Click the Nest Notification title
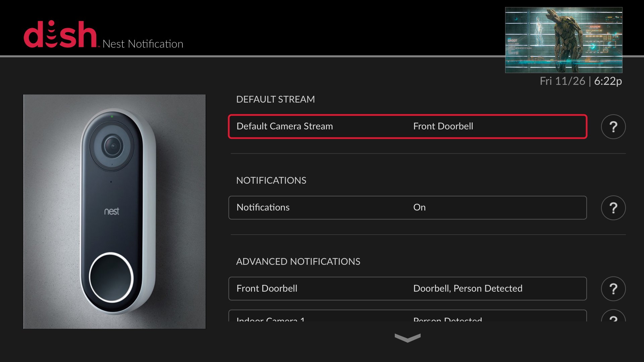 point(143,44)
